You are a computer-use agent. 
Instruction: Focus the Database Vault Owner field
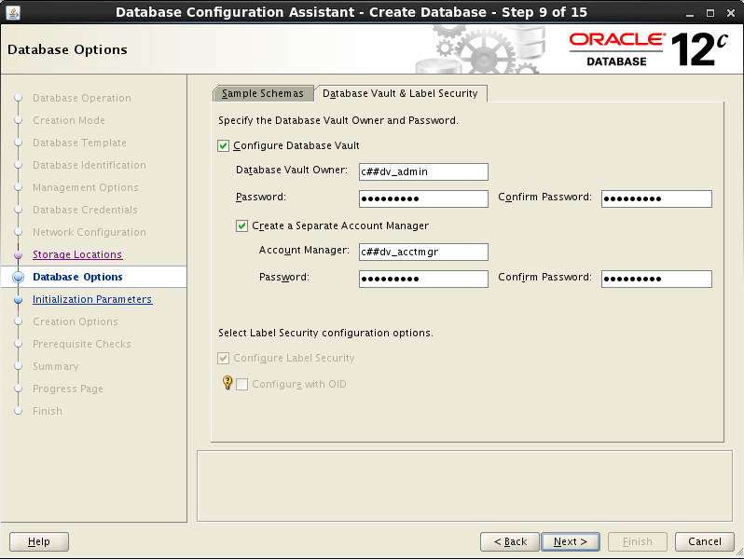[x=423, y=171]
